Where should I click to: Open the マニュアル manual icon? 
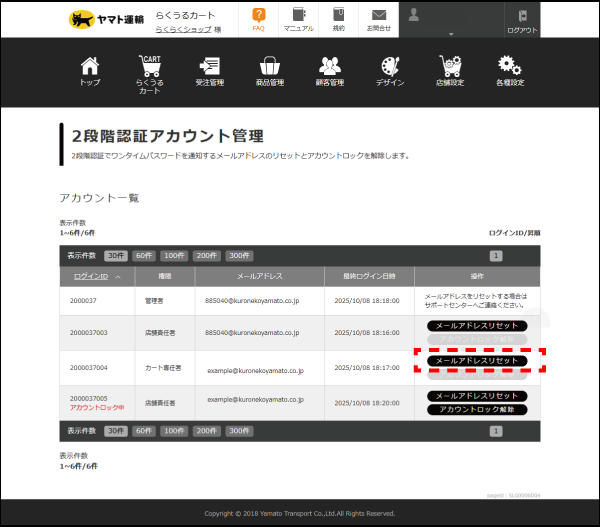pos(298,17)
